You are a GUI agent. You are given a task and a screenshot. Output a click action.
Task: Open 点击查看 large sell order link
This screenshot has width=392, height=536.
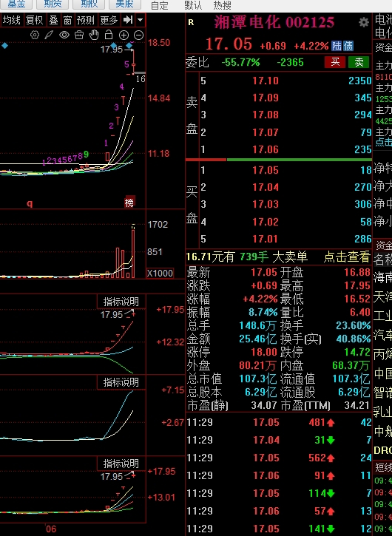tap(347, 257)
